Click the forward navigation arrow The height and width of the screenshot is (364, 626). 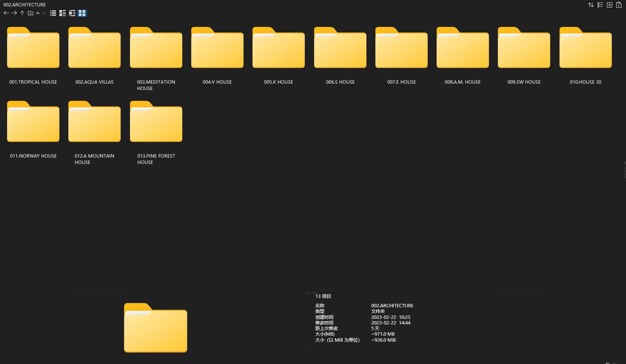14,13
